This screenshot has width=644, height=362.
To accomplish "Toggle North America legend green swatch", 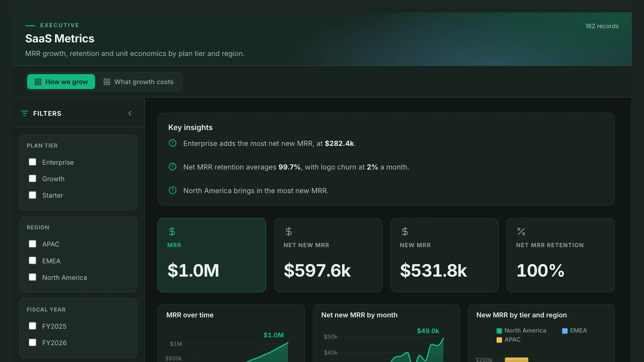I will pyautogui.click(x=499, y=331).
